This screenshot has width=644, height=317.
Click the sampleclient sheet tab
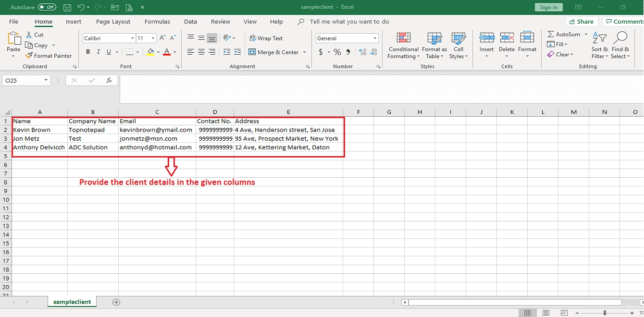(72, 302)
